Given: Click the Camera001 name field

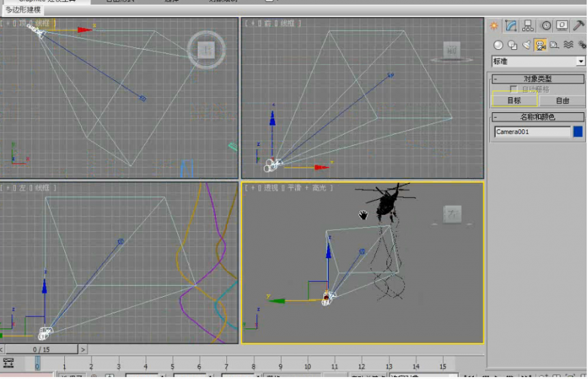Looking at the screenshot, I should (533, 132).
